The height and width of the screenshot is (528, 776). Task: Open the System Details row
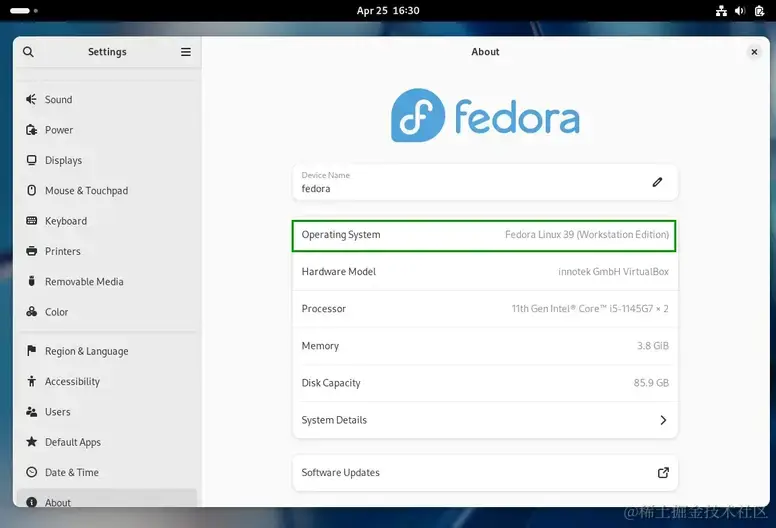tap(485, 420)
